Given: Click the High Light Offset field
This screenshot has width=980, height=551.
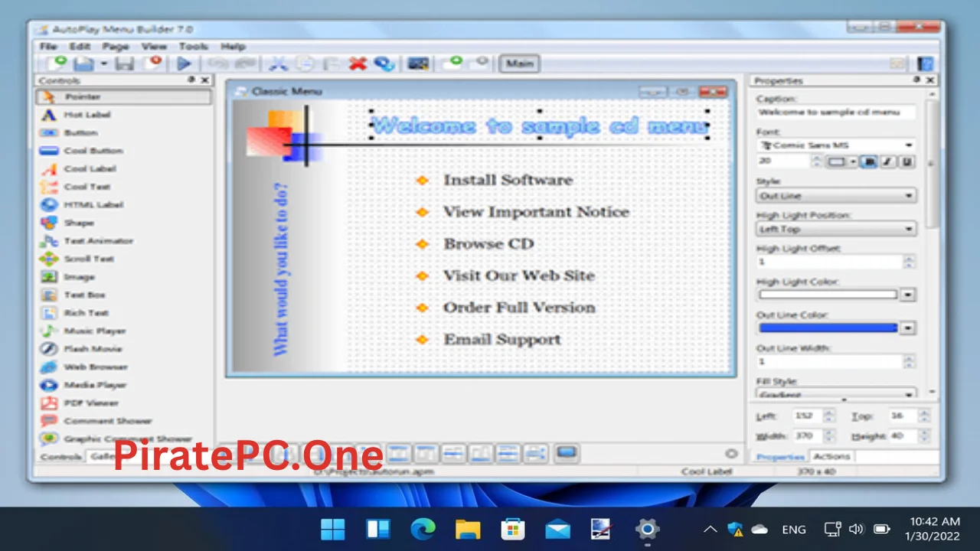Looking at the screenshot, I should (829, 262).
